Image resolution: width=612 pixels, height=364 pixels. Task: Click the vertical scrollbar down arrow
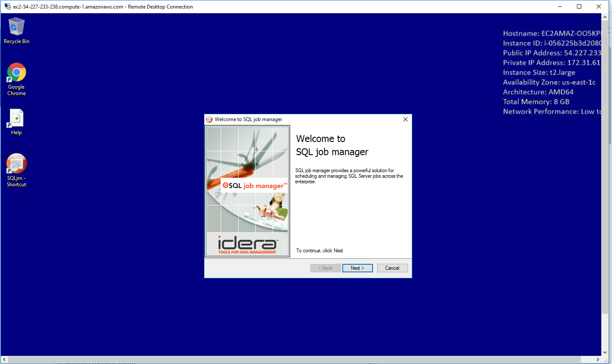click(605, 352)
